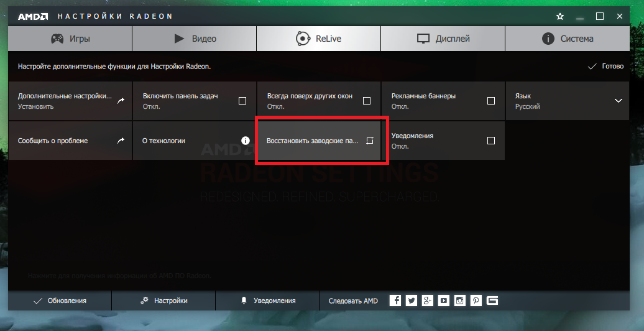Go to the Система tab
This screenshot has width=644, height=331.
point(568,39)
